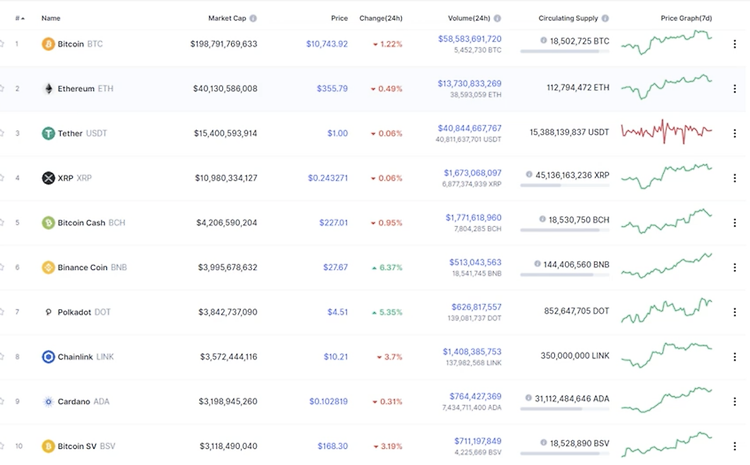Click Ethereum supply 112,794,472 ETH
Viewport: 750px width, 465px height.
click(578, 88)
